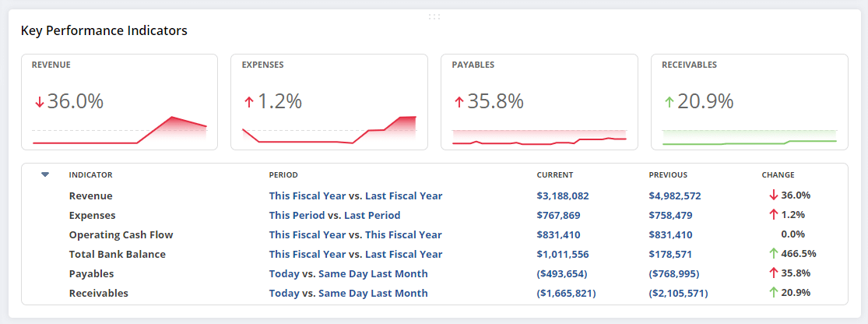The height and width of the screenshot is (324, 868).
Task: Click 'Same Day Last Month' in Payables row
Action: [373, 274]
